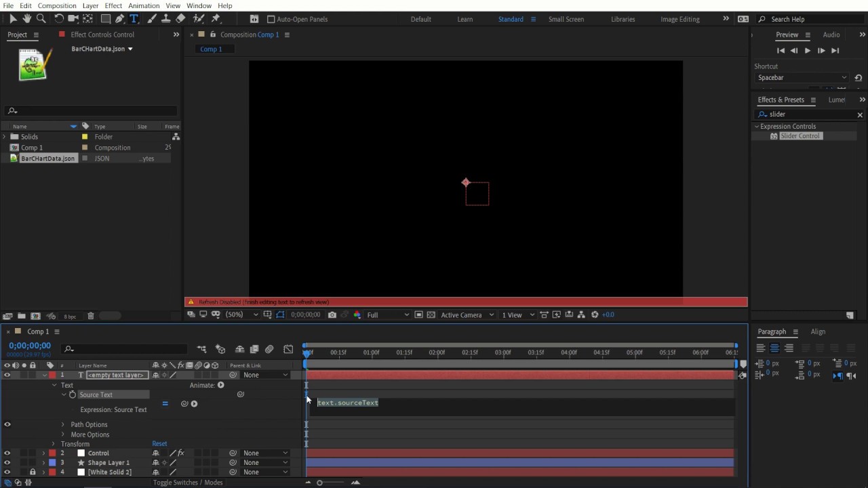Click the delete trash icon in Project panel

coord(91,316)
